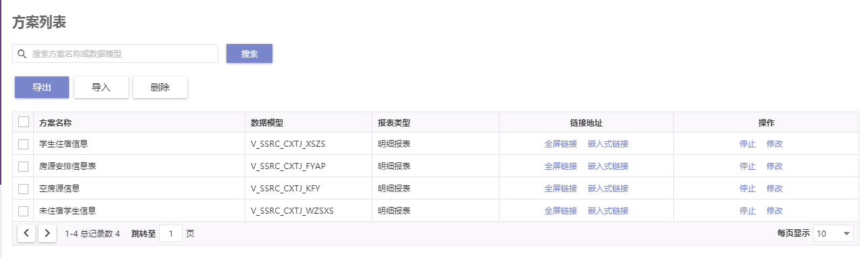This screenshot has width=868, height=259.
Task: Select the 未住宿学生信息 row checkbox
Action: pyautogui.click(x=24, y=211)
